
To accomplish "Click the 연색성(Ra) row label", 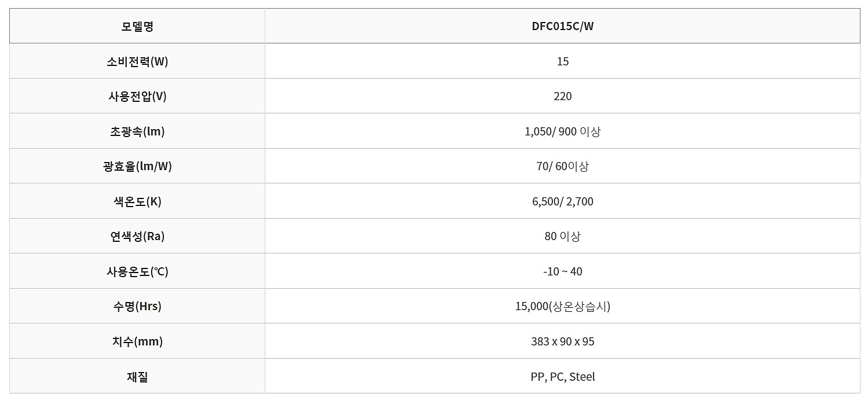I will click(137, 236).
